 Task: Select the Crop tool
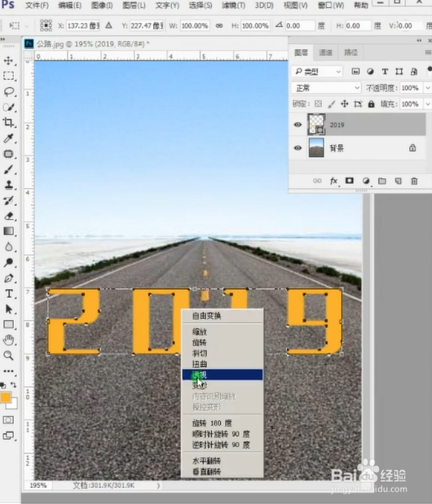point(9,122)
